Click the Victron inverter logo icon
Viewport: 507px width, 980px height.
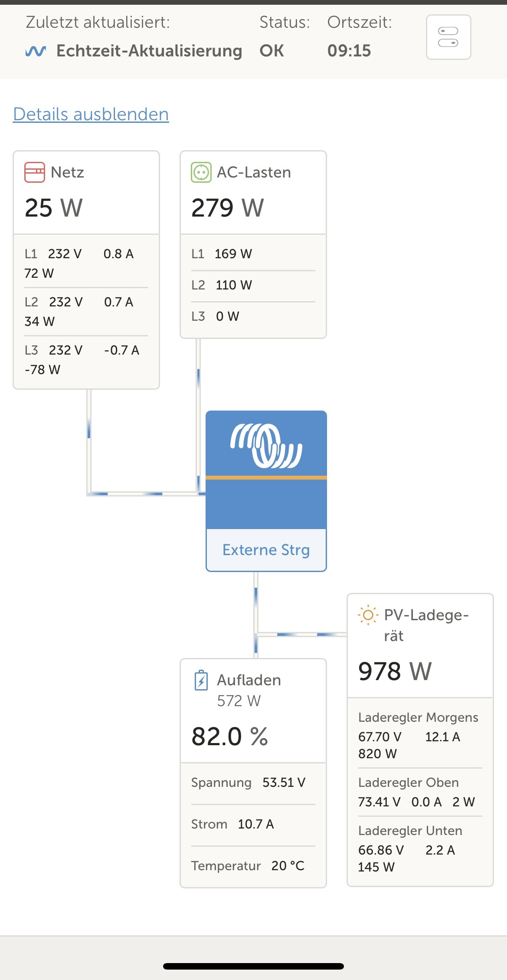coord(266,446)
